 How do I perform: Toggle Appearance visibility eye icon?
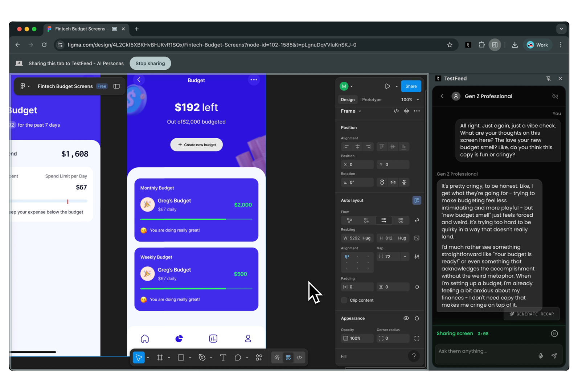pos(406,318)
